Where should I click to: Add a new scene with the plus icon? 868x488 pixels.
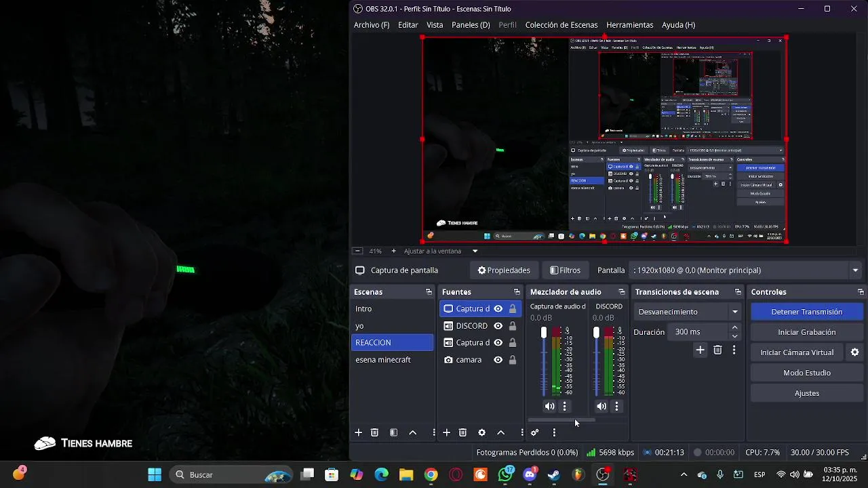coord(358,432)
